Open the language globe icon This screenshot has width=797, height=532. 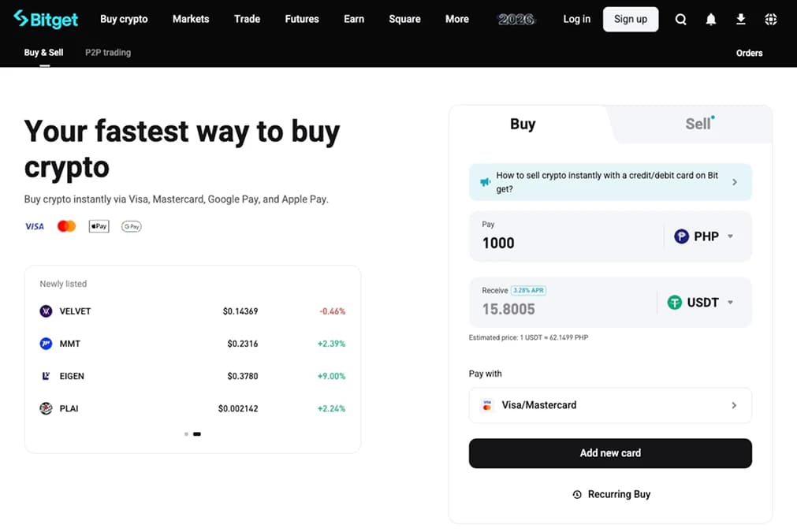[770, 19]
